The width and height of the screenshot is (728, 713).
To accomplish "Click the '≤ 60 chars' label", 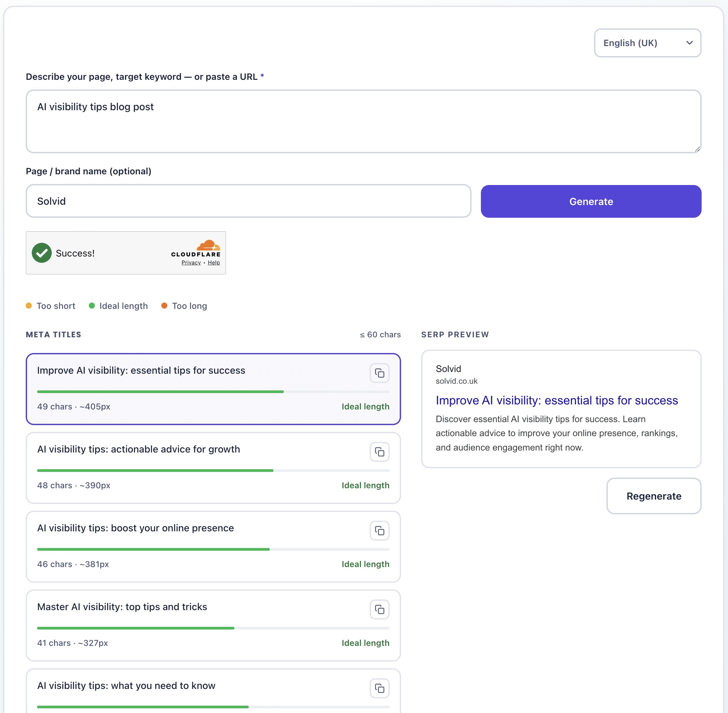I will coord(380,334).
